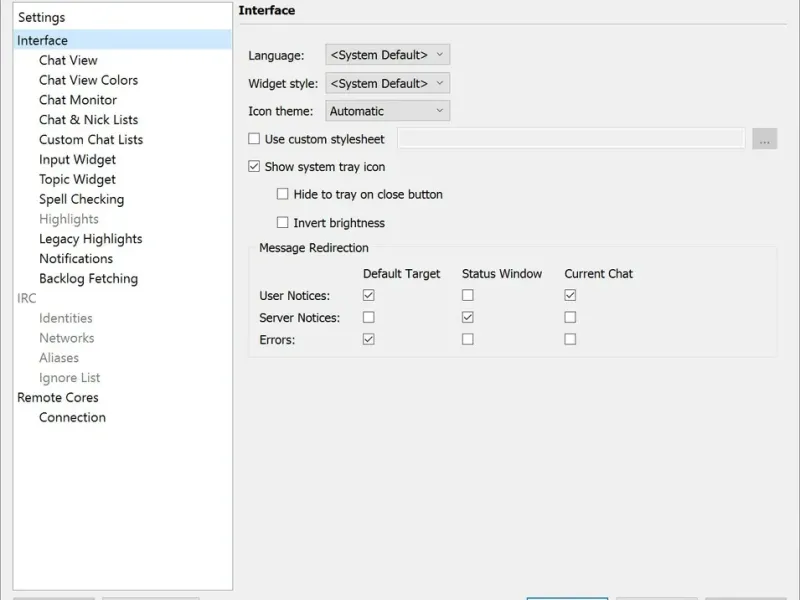Open Legacy Highlights settings
The height and width of the screenshot is (600, 800).
pyautogui.click(x=90, y=239)
